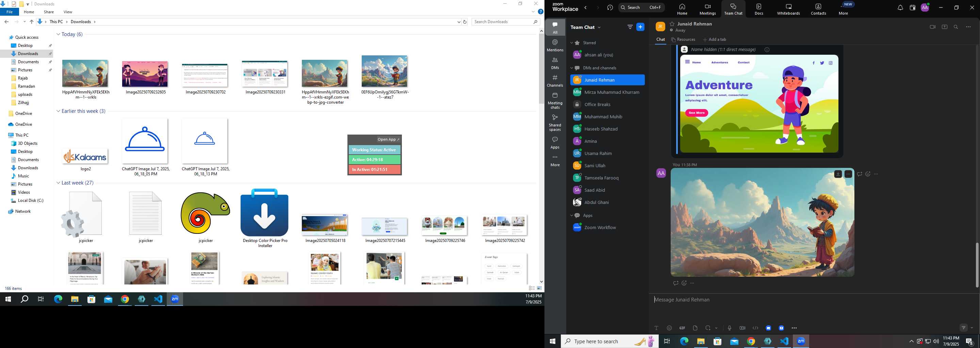Open the screenshot options dropdown arrow
The image size is (980, 348).
click(x=716, y=328)
